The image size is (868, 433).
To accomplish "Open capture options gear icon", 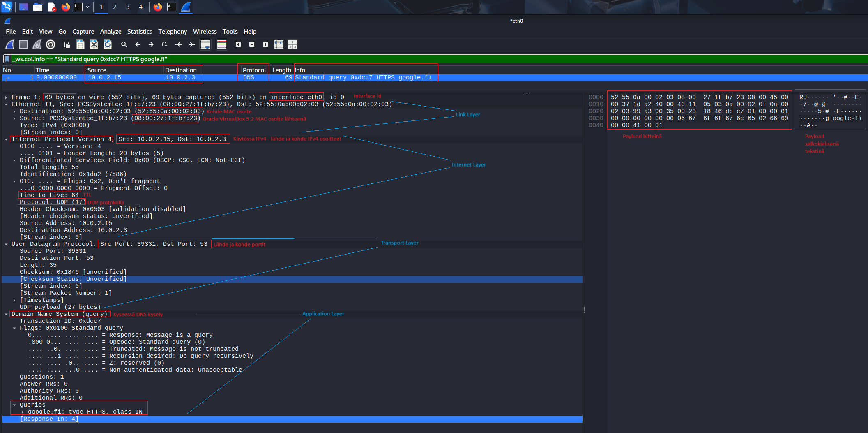I will pos(51,44).
